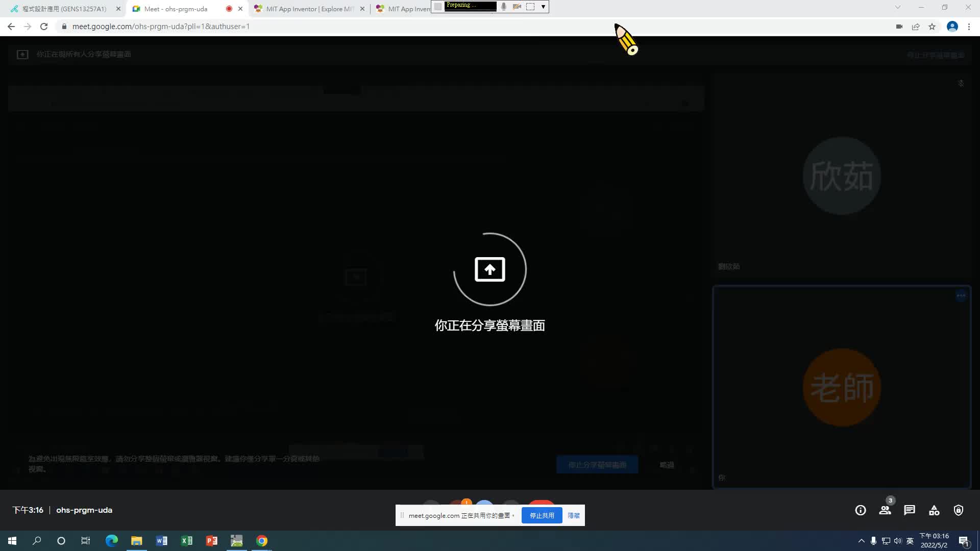Viewport: 980px width, 551px height.
Task: Show hidden system tray icons
Action: (862, 541)
